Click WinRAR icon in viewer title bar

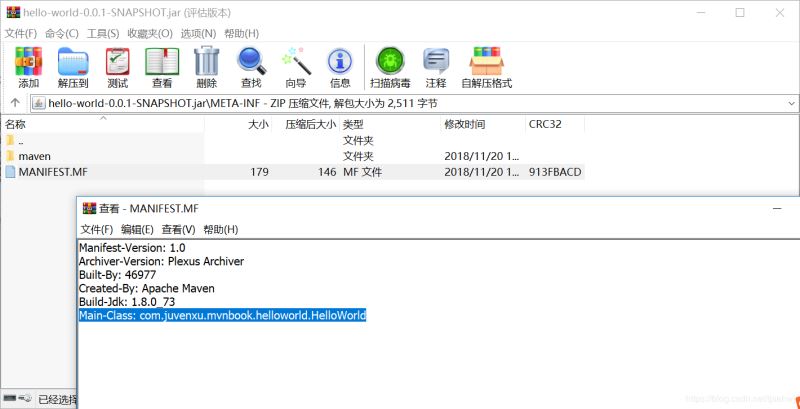[89, 208]
